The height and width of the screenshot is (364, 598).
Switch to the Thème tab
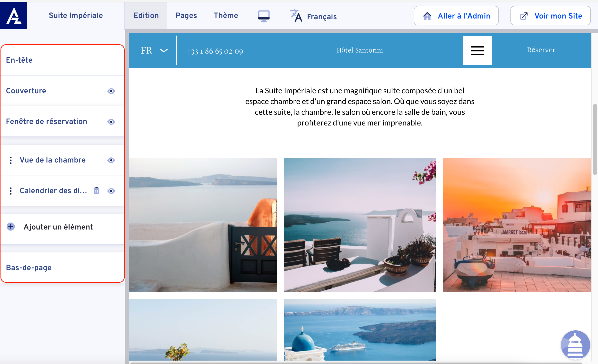[226, 16]
